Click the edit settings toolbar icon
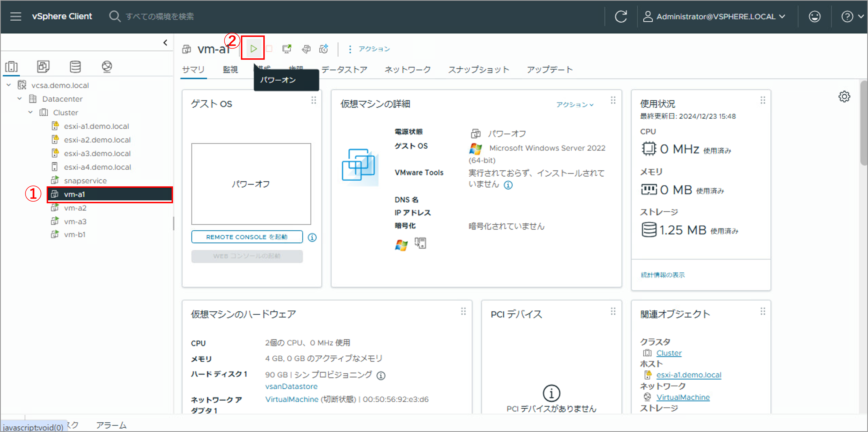This screenshot has height=432, width=868. click(306, 49)
